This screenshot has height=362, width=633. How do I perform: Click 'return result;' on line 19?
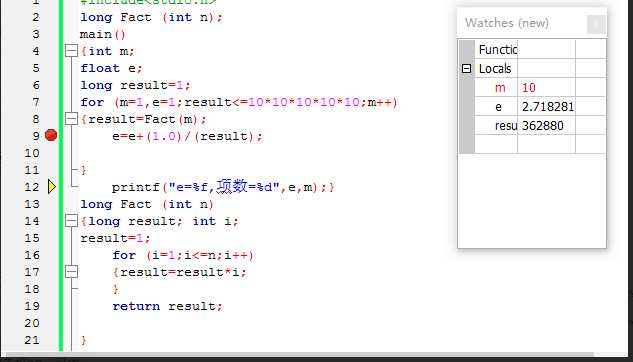(x=167, y=306)
